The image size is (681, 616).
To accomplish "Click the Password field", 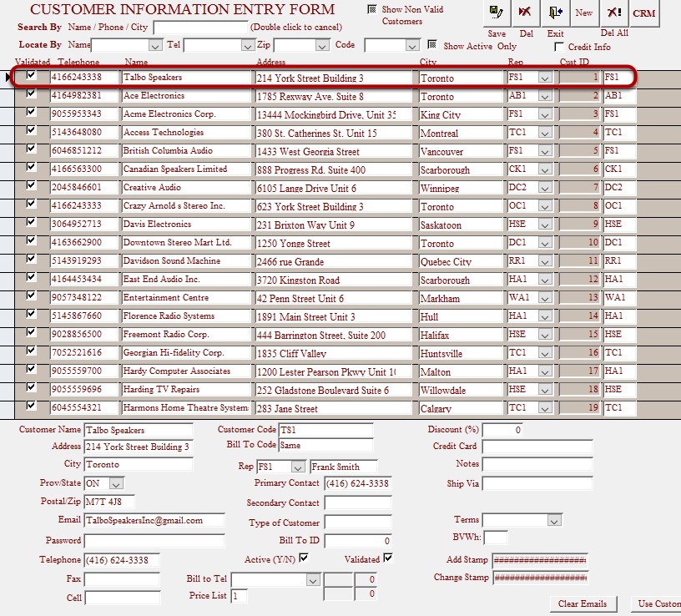I will tap(154, 540).
